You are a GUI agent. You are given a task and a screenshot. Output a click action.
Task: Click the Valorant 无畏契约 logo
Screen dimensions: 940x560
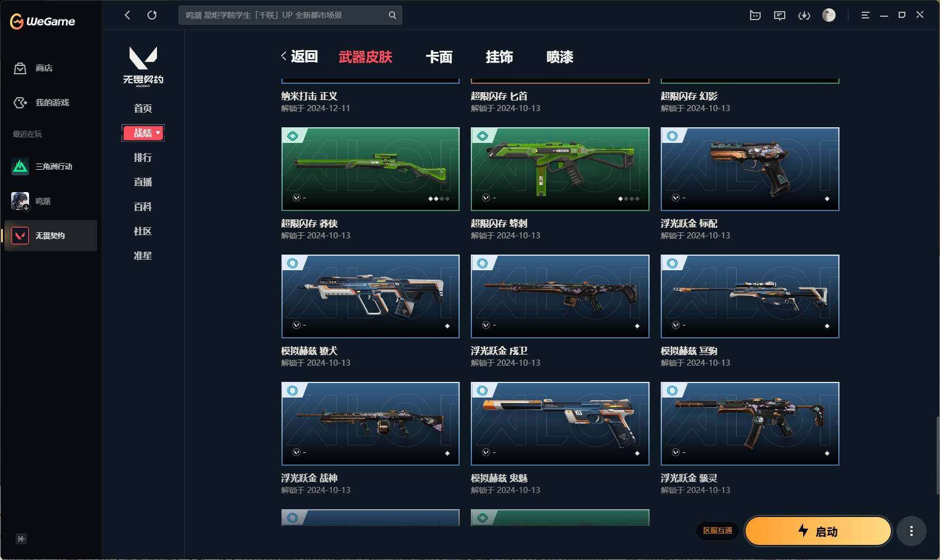pyautogui.click(x=143, y=66)
